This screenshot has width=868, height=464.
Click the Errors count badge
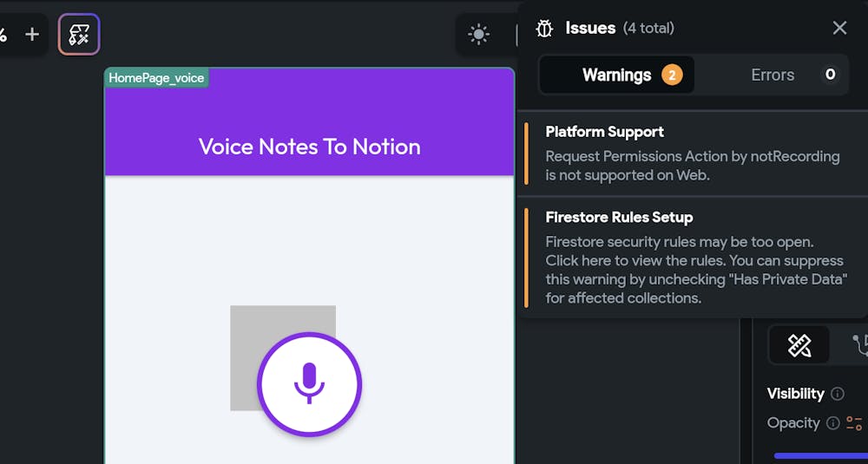pyautogui.click(x=830, y=75)
